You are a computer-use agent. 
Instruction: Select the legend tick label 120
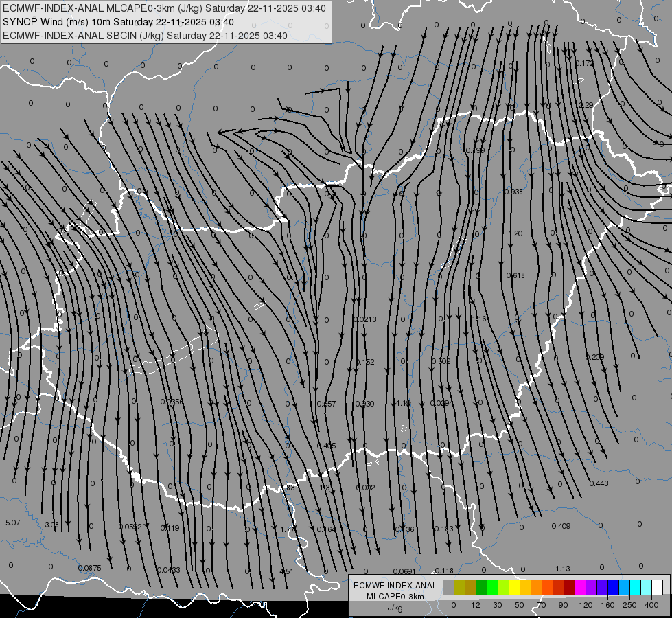point(586,605)
